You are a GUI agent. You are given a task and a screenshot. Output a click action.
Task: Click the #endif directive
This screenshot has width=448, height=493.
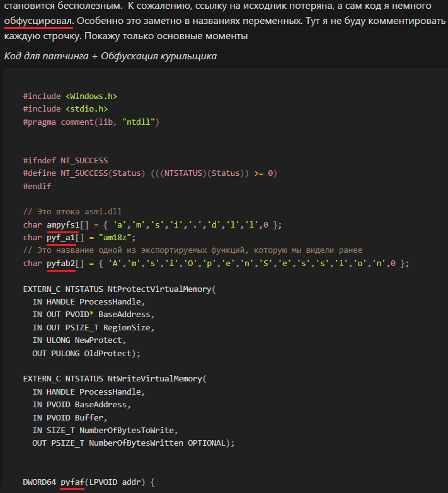click(37, 186)
